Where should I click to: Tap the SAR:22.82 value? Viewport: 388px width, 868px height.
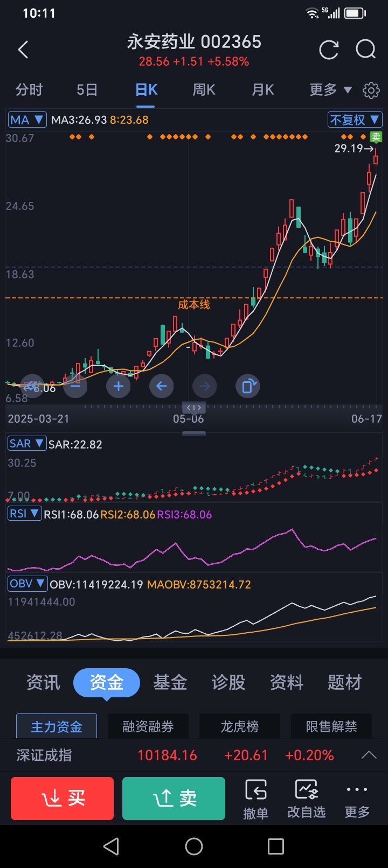75,444
